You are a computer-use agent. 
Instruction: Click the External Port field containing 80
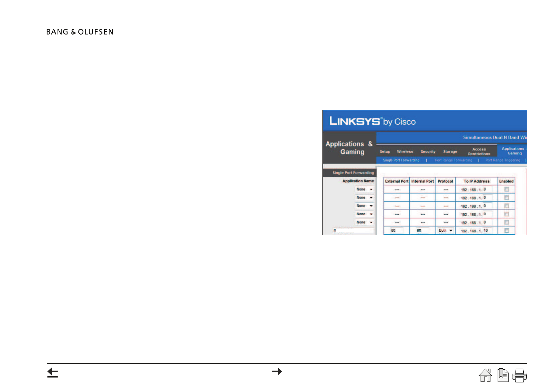pos(397,230)
